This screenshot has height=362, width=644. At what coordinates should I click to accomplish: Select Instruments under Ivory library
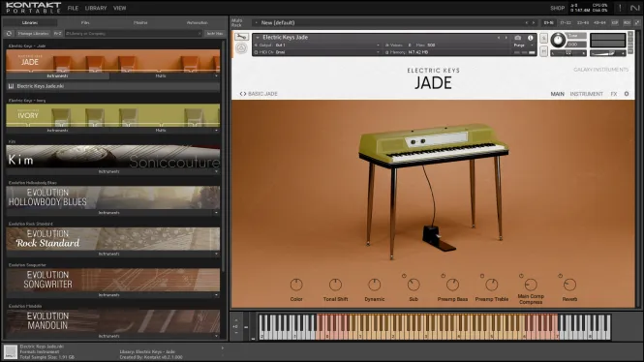tap(57, 130)
